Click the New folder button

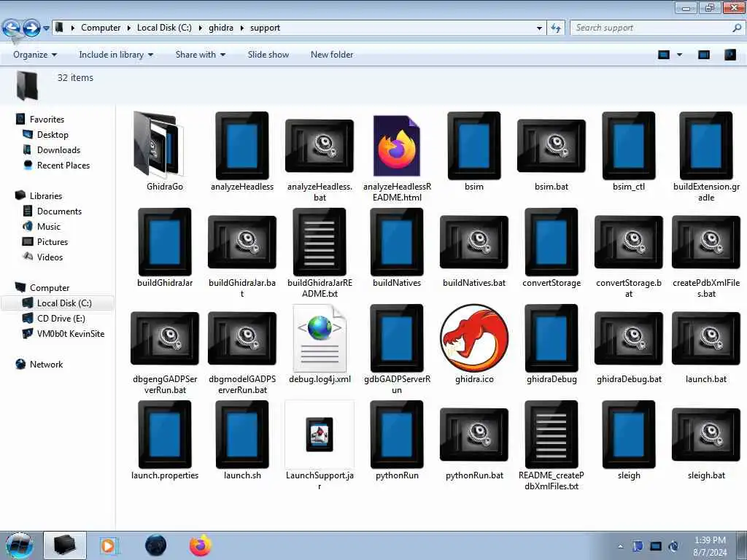click(x=332, y=55)
